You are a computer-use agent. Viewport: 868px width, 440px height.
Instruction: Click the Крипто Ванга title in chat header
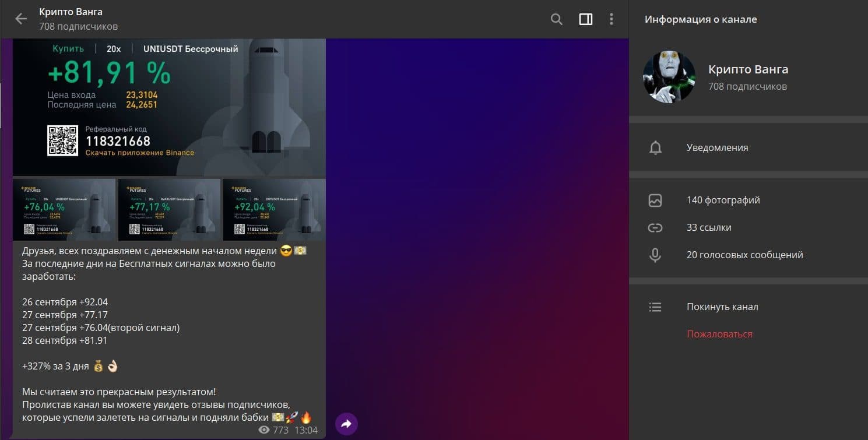pyautogui.click(x=71, y=12)
